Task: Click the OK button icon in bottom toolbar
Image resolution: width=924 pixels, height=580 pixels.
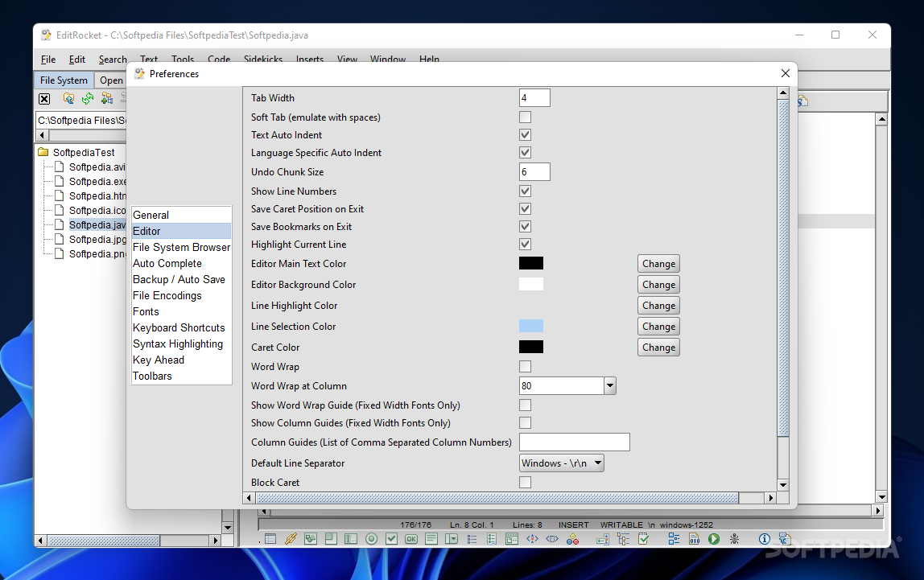Action: tap(411, 538)
